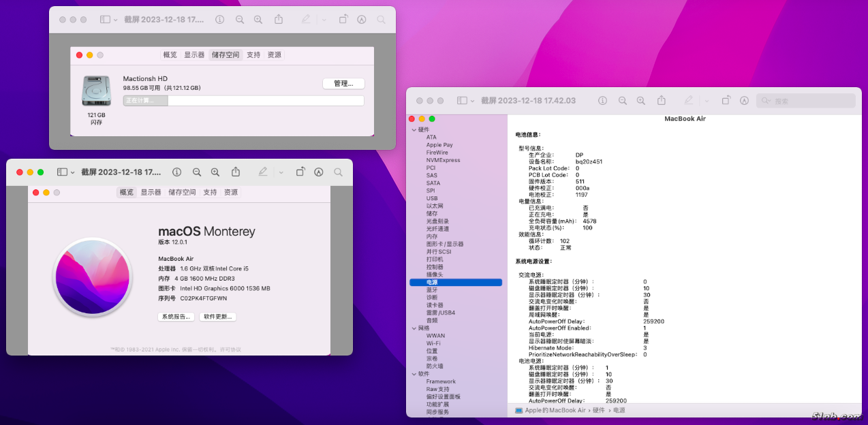Open sidebar view dropdown in top Preview window

point(115,20)
